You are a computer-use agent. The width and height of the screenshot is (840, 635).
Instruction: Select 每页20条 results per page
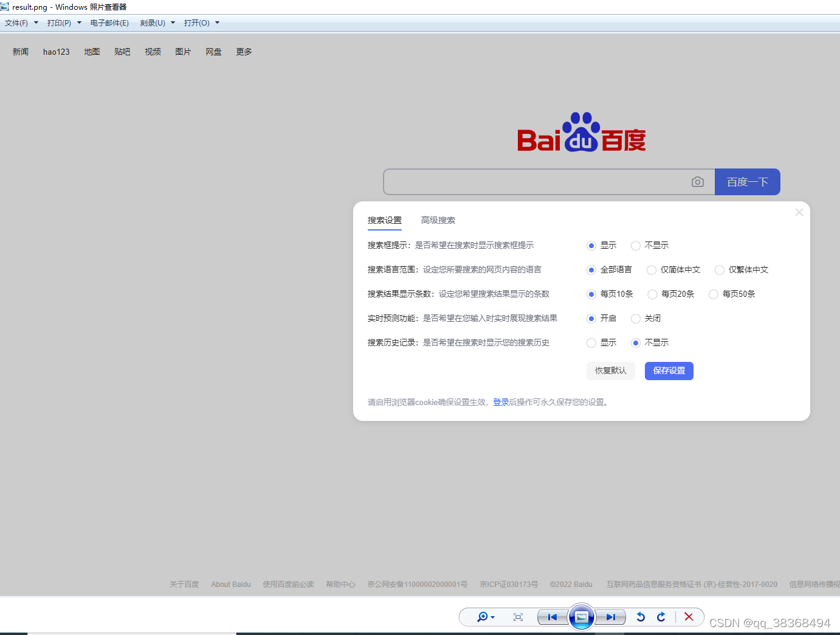point(652,294)
